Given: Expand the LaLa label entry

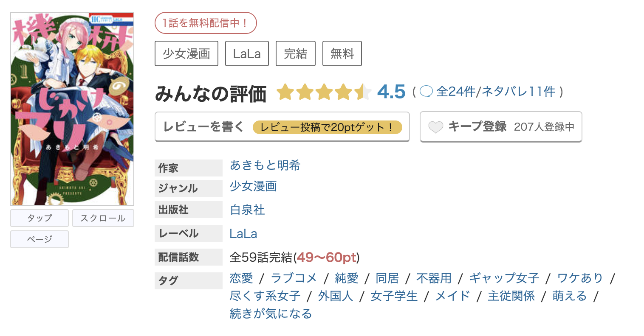Looking at the screenshot, I should pos(243,233).
